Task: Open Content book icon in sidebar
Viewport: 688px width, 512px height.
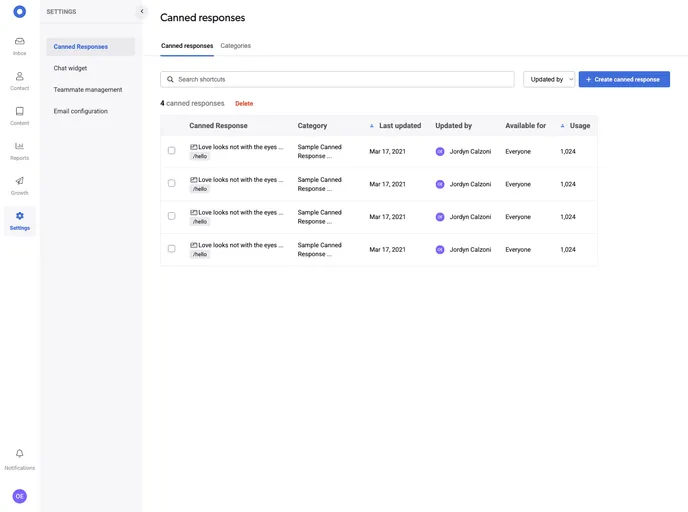Action: tap(19, 112)
